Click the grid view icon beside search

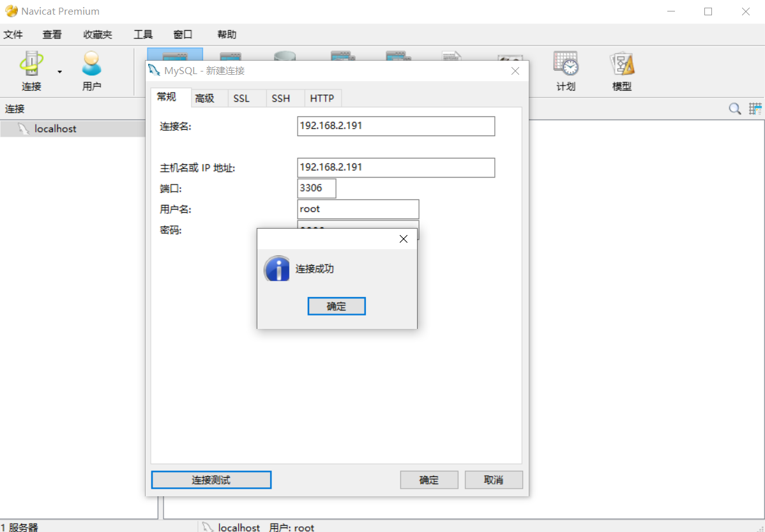click(x=755, y=109)
